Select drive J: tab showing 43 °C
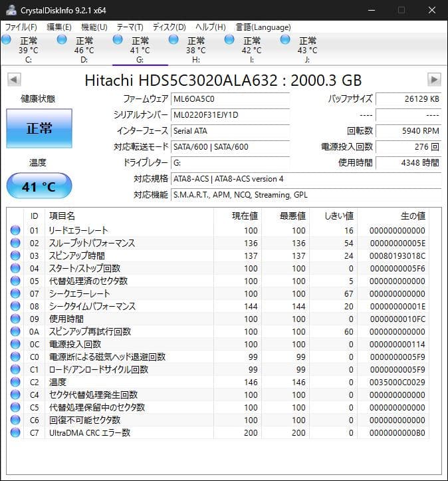 click(x=307, y=49)
